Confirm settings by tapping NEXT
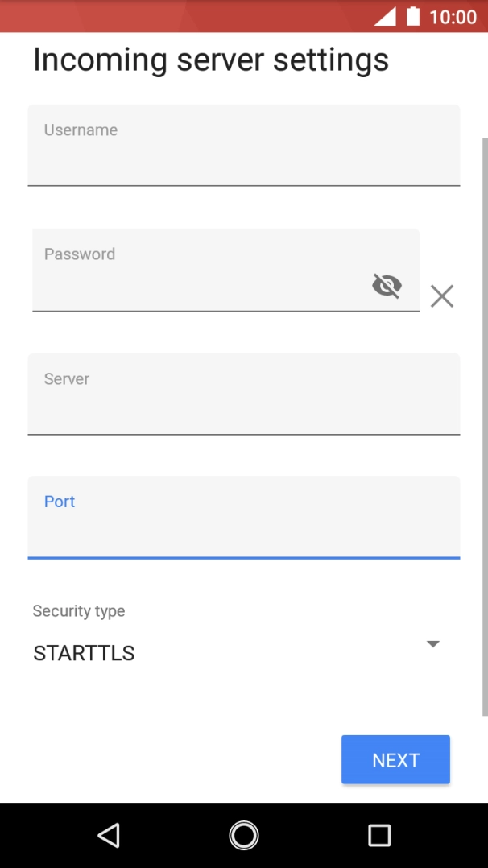This screenshot has width=488, height=868. (x=395, y=759)
